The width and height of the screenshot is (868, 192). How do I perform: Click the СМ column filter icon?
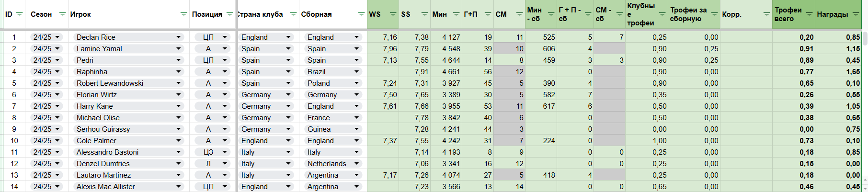[519, 14]
